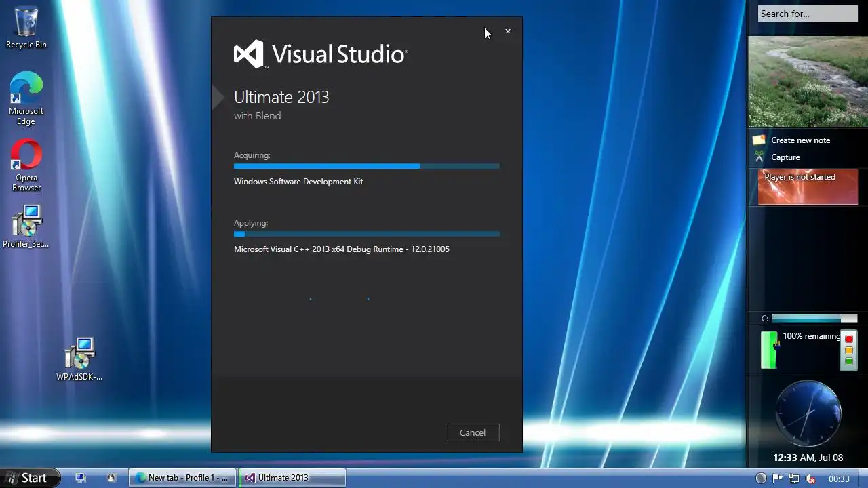Click the yellow note icon

(759, 140)
